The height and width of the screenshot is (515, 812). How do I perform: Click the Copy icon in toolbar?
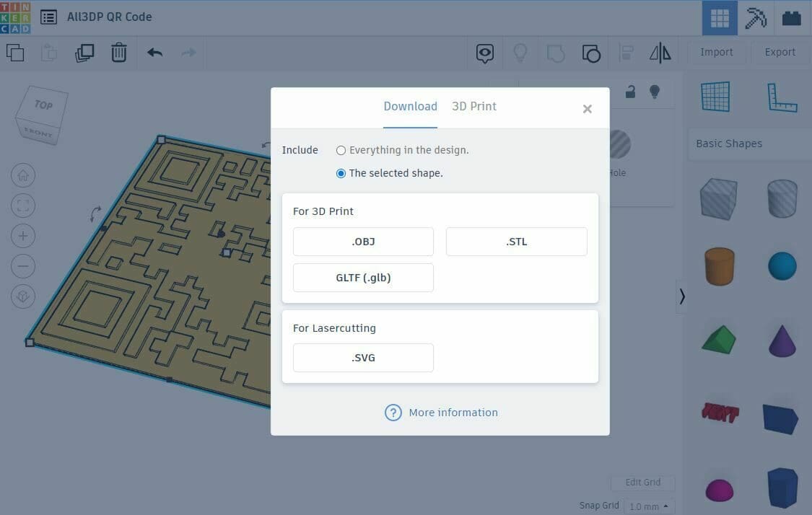pyautogui.click(x=15, y=52)
